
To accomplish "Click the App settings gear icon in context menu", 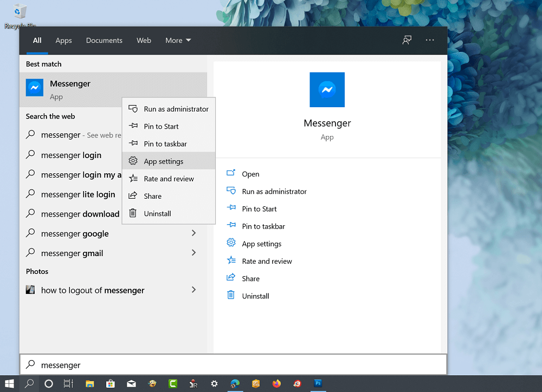I will pos(133,161).
